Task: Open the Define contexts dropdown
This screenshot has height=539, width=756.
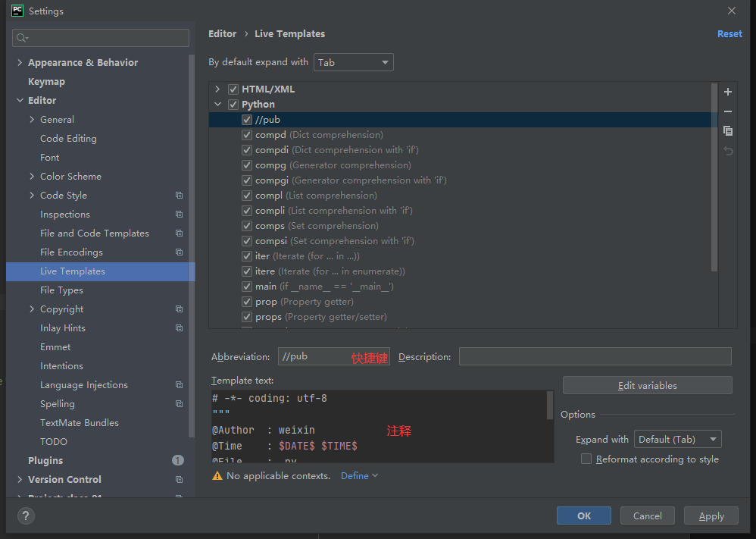Action: (x=358, y=475)
